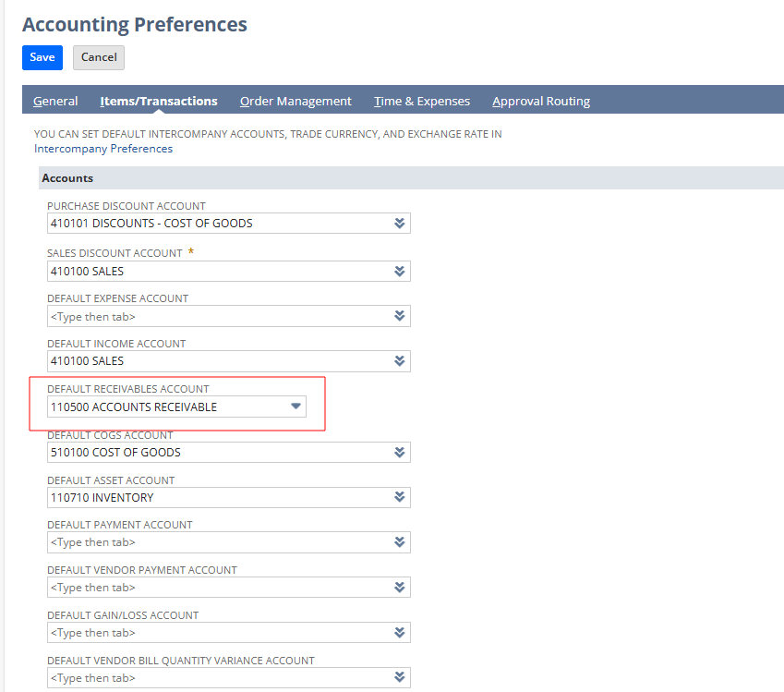Switch to the Order Management tab

pos(296,101)
